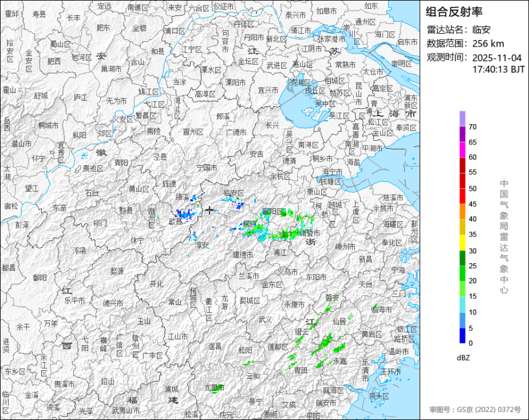Click the 审图号: GS京 (2022) 0372号 text
This screenshot has height=420, width=529.
475,410
